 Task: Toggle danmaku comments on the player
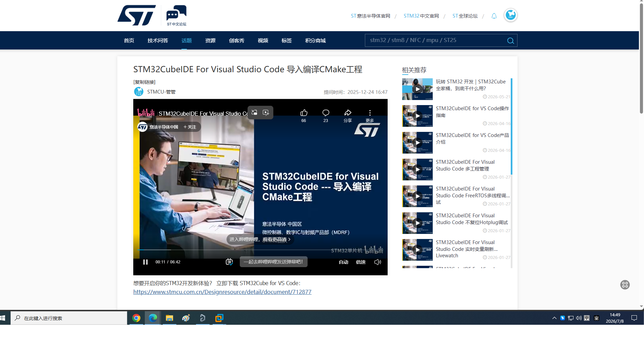tap(229, 262)
